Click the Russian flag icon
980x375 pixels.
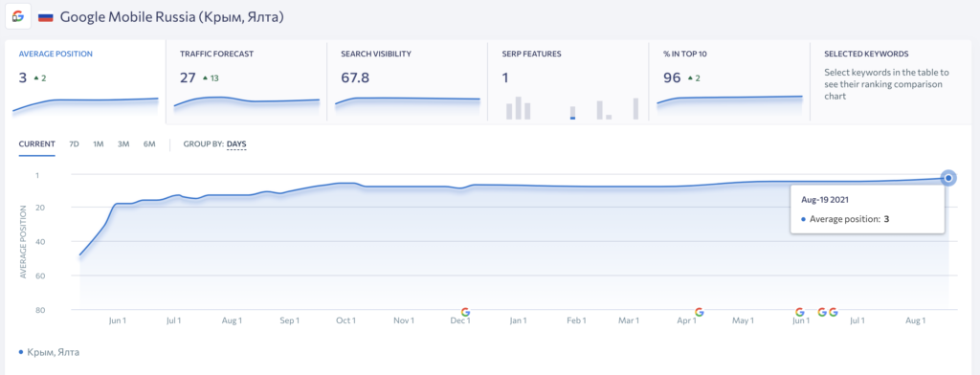click(x=46, y=17)
